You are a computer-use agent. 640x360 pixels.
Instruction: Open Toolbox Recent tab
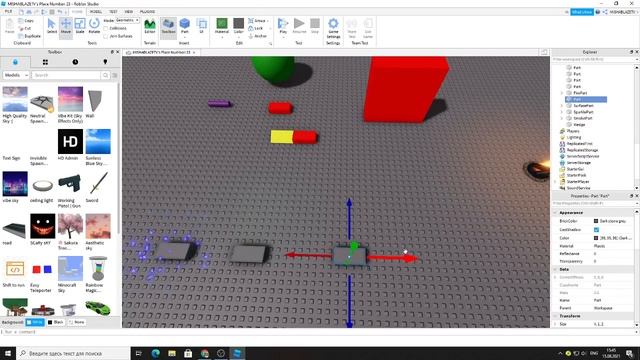coord(76,62)
